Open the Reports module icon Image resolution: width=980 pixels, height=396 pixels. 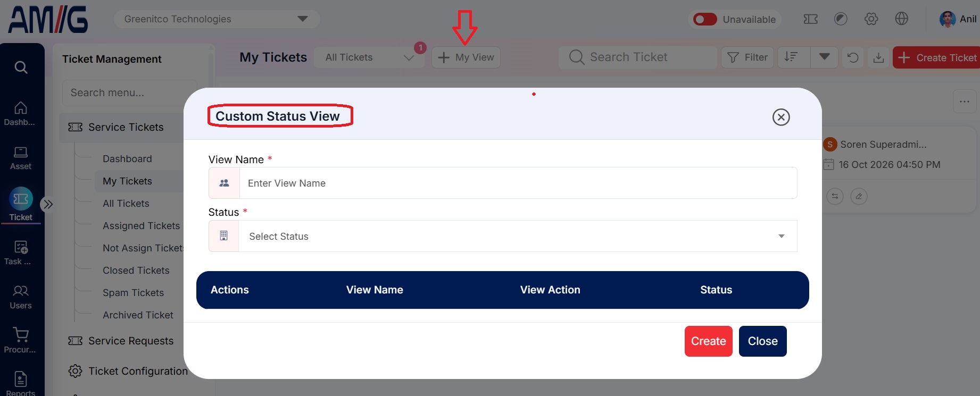click(20, 383)
